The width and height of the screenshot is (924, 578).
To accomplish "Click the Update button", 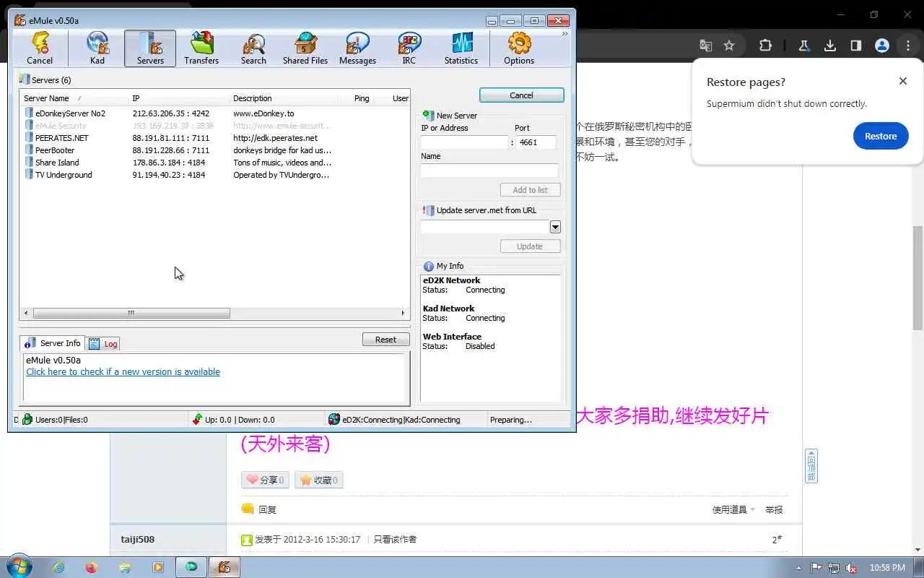I will (530, 246).
